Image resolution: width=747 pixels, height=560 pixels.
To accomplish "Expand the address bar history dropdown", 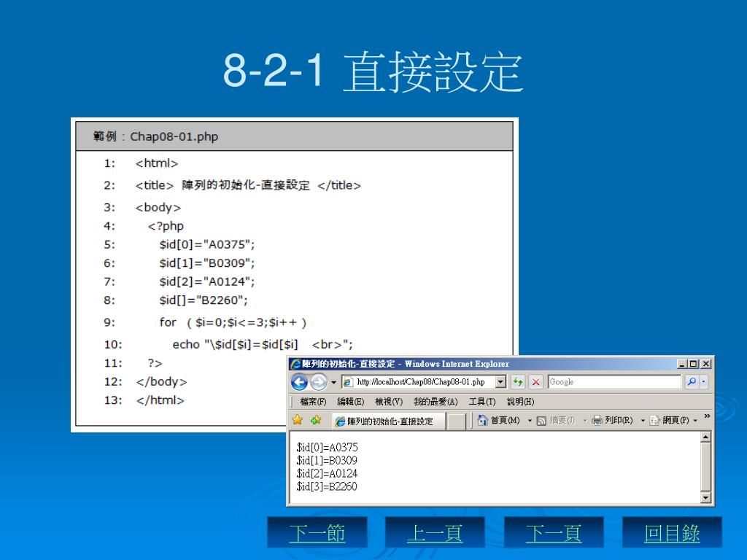I will (500, 382).
